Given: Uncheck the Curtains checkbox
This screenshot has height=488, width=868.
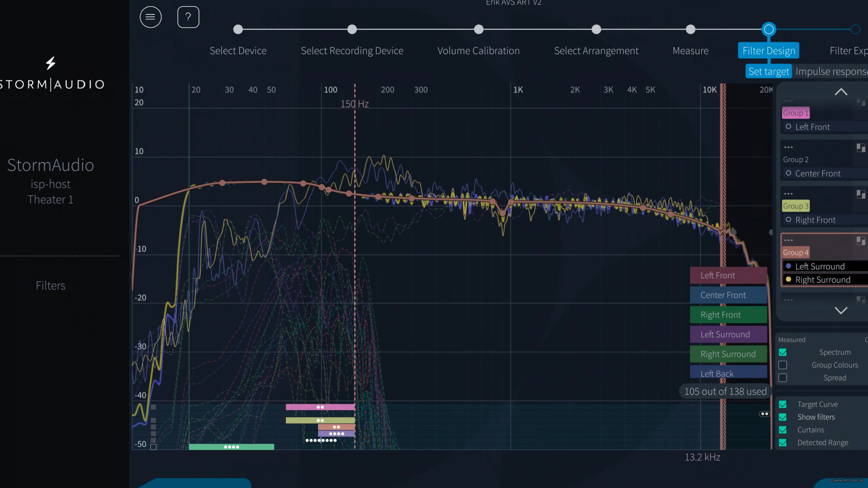Looking at the screenshot, I should point(783,430).
